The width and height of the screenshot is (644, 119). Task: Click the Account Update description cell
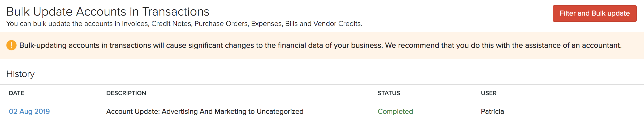pos(205,111)
